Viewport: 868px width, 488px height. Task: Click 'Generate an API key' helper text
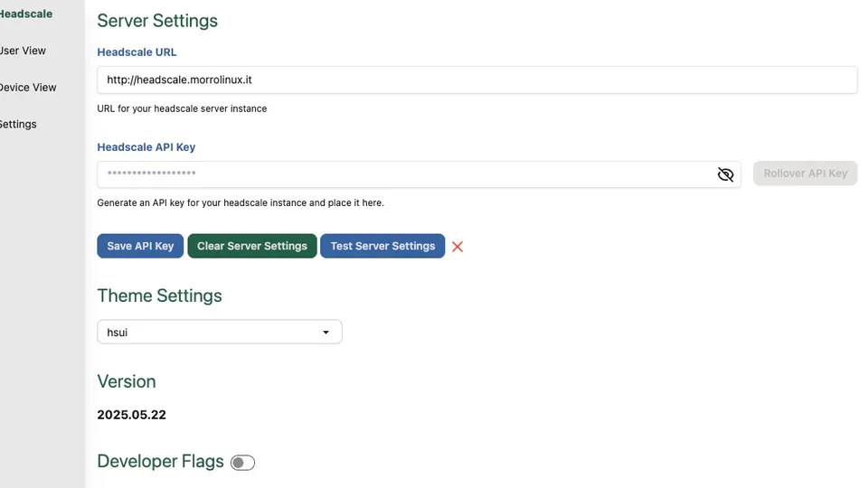click(x=241, y=203)
